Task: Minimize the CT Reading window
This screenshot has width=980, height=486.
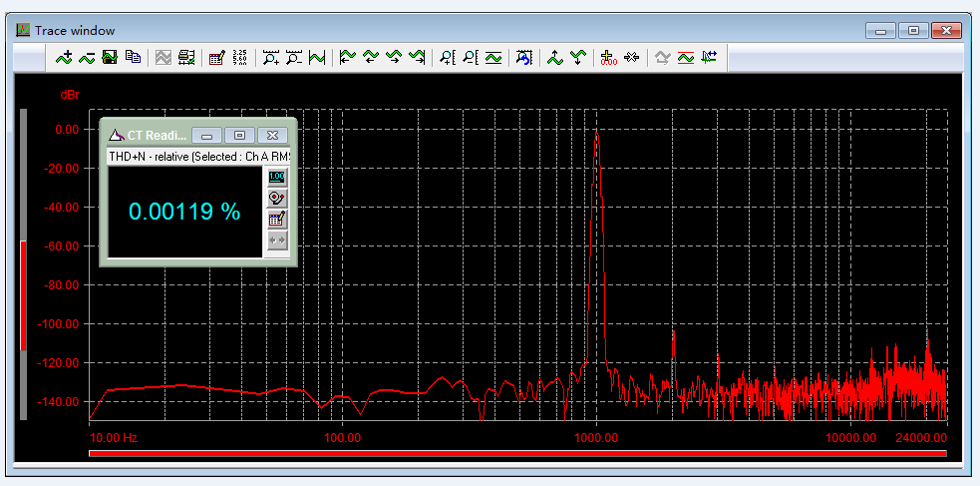Action: (x=207, y=135)
